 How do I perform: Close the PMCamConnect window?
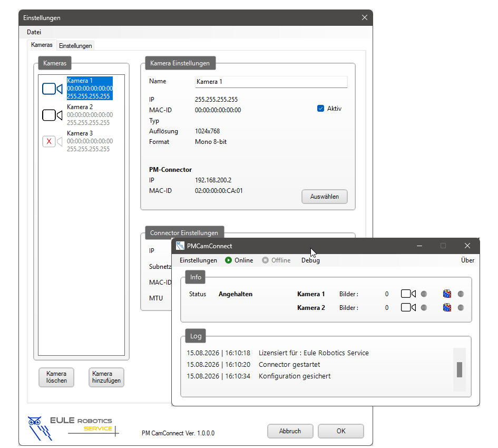pyautogui.click(x=467, y=246)
